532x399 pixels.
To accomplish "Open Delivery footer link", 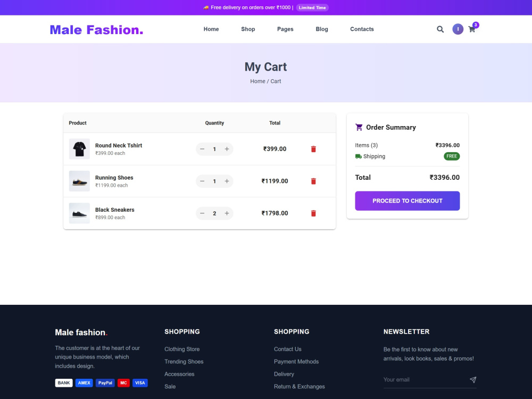I will pos(284,374).
